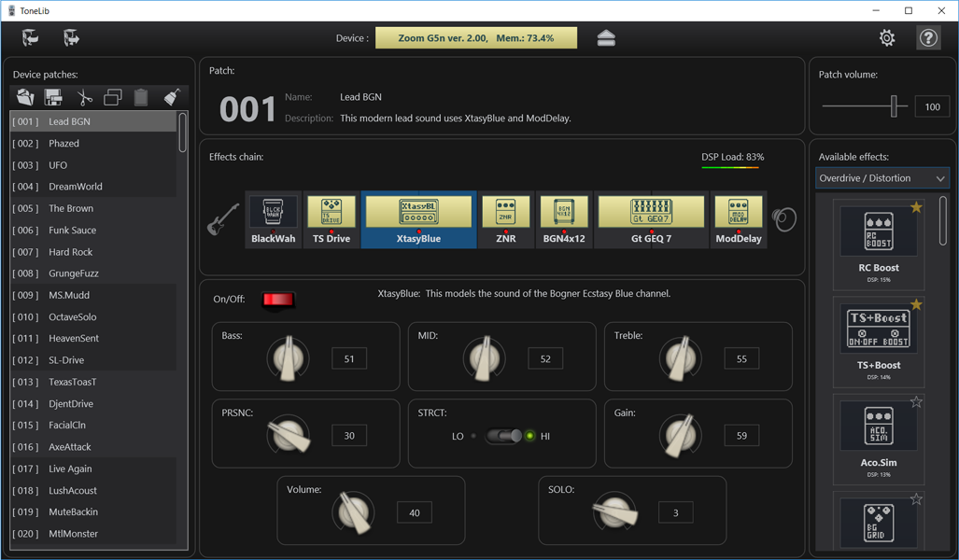Select patch 002 Phazed
The image size is (959, 560).
(x=93, y=143)
